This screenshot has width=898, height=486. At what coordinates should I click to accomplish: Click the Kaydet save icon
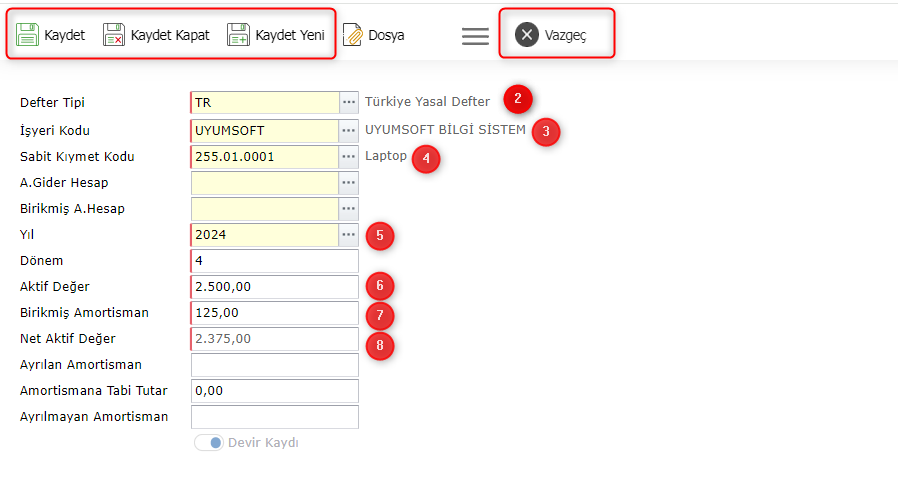[x=27, y=35]
